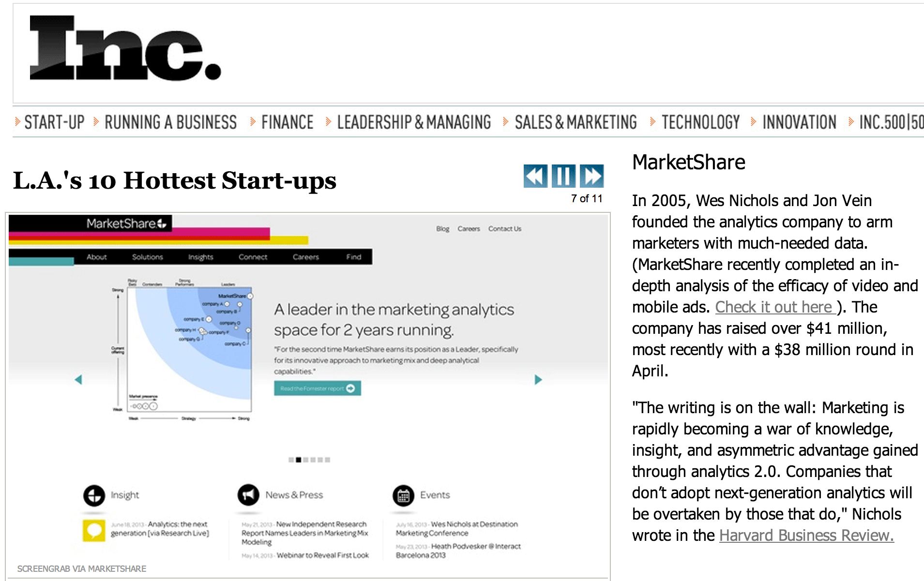The height and width of the screenshot is (581, 924).
Task: Open the FINANCE section
Action: click(x=288, y=122)
